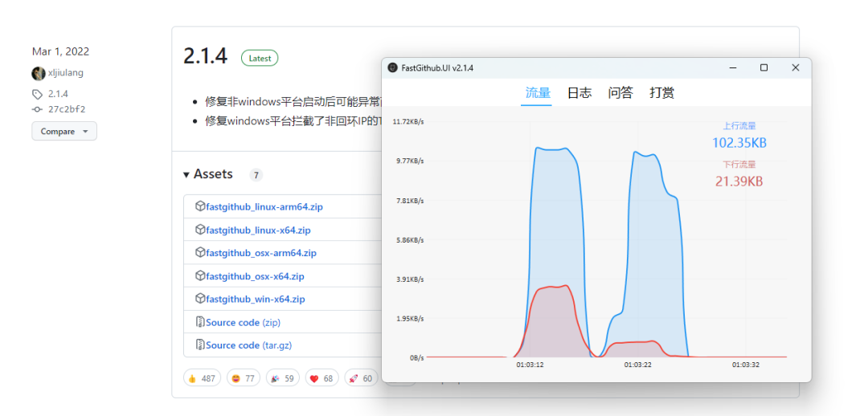868x416 pixels.
Task: Click zip file icon for Source code (zip)
Action: click(200, 321)
